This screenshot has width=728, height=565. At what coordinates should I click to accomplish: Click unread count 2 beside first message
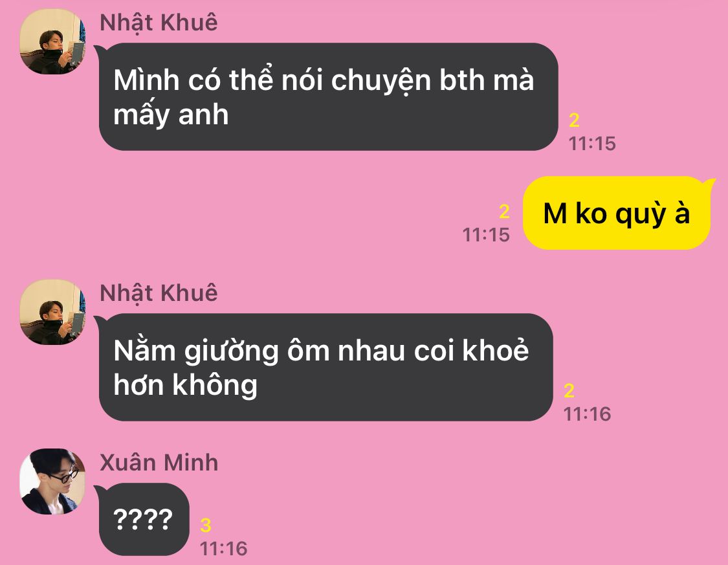pyautogui.click(x=575, y=121)
